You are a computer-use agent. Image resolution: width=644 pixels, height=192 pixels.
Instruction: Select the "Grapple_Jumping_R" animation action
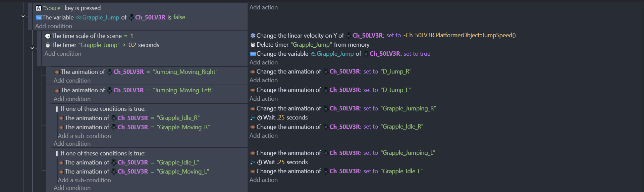346,108
